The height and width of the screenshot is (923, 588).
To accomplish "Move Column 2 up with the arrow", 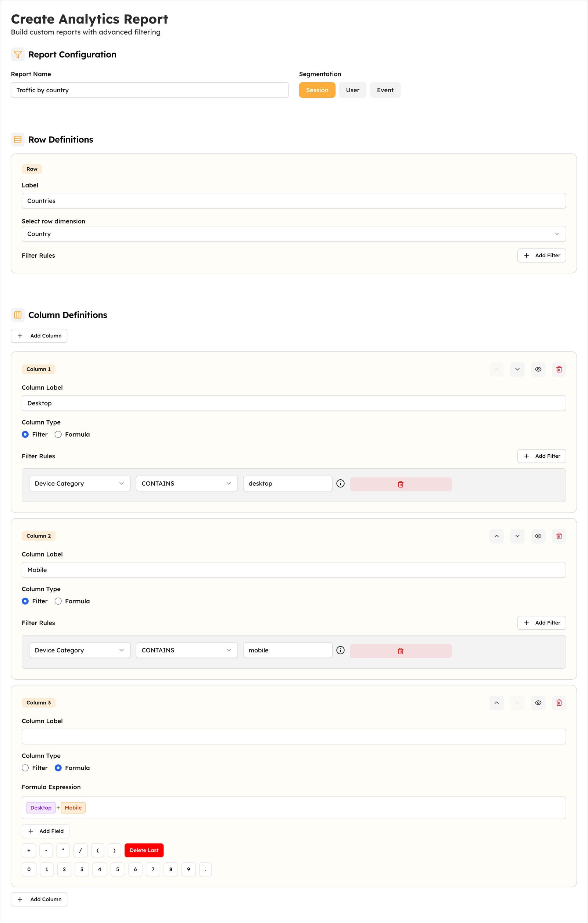I will pos(496,536).
